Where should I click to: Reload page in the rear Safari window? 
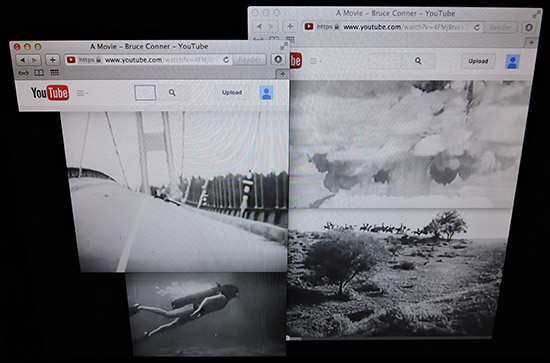(x=477, y=27)
